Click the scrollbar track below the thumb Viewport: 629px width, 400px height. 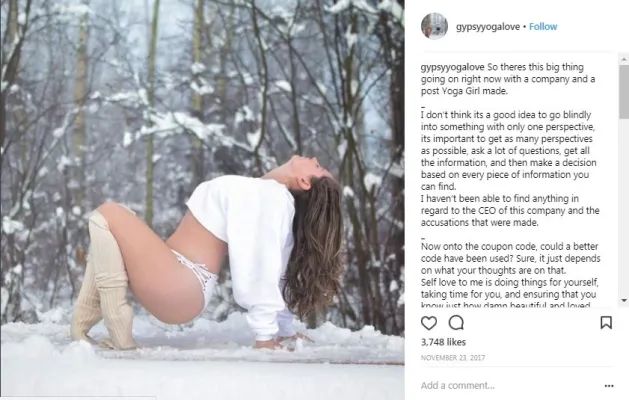click(x=624, y=207)
